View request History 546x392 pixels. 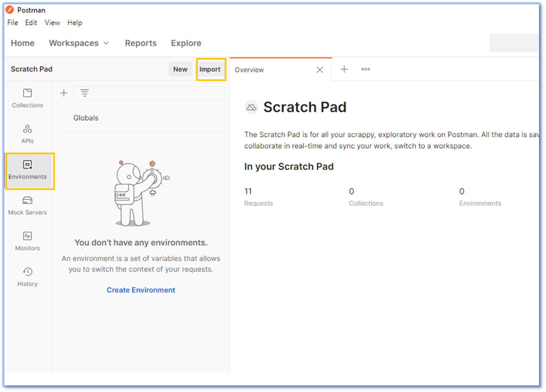pyautogui.click(x=27, y=276)
